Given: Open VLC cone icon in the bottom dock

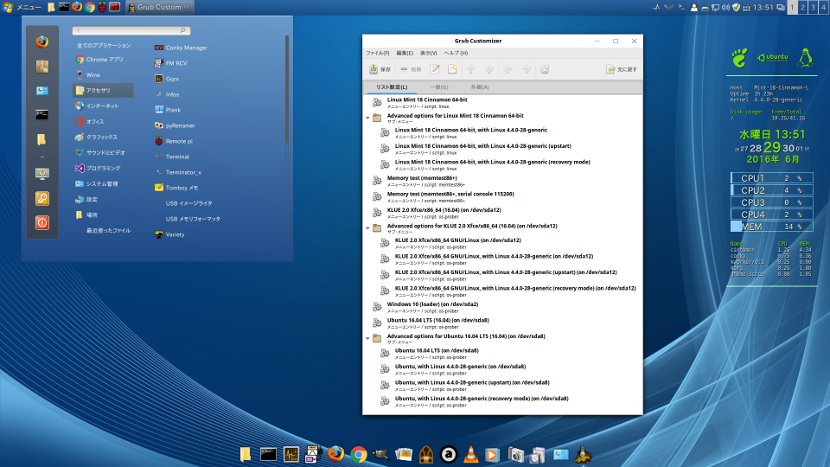Looking at the screenshot, I should tap(471, 454).
